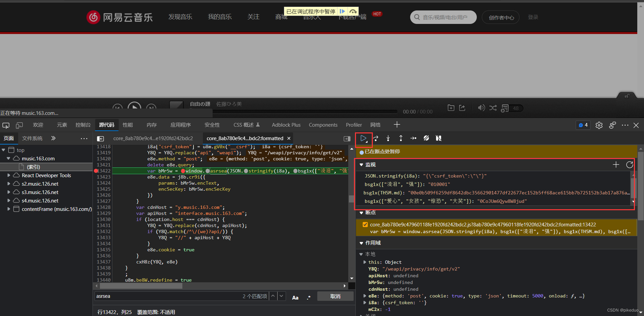Add a new watch expression

[616, 164]
